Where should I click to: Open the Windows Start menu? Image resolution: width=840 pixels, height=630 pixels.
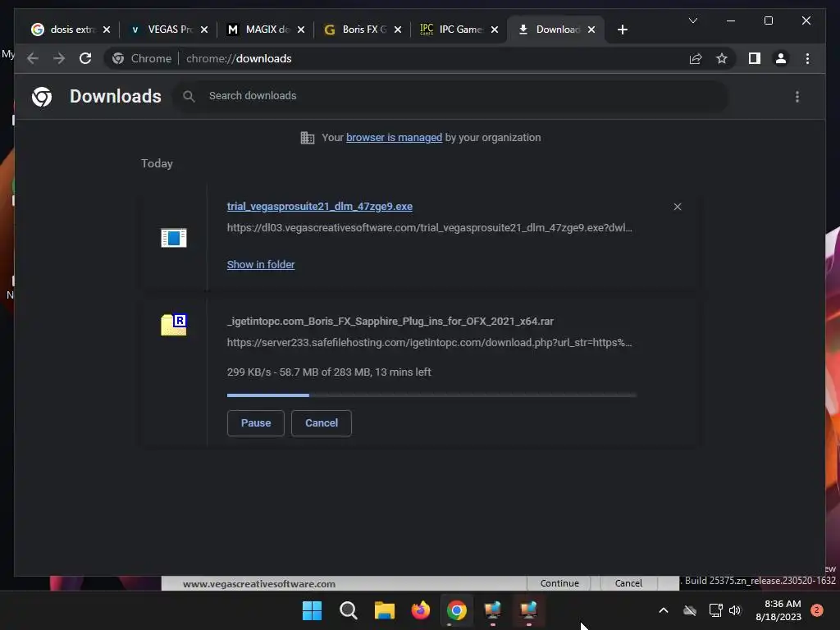tap(312, 610)
